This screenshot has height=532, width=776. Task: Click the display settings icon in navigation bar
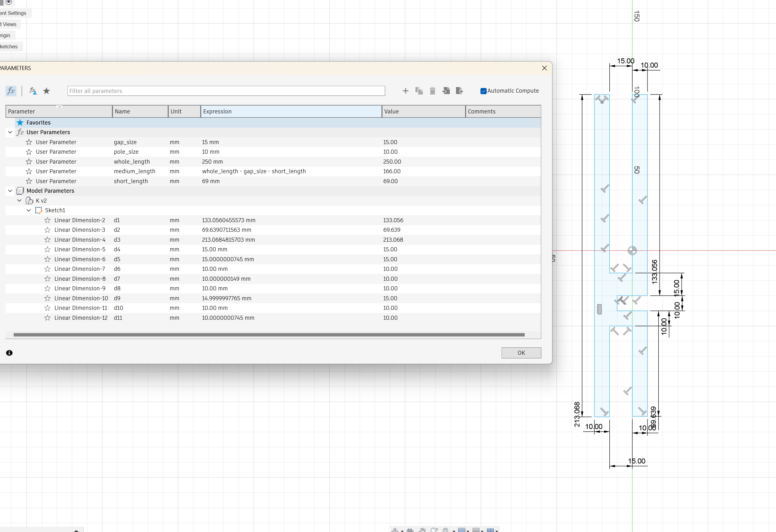coord(462,530)
